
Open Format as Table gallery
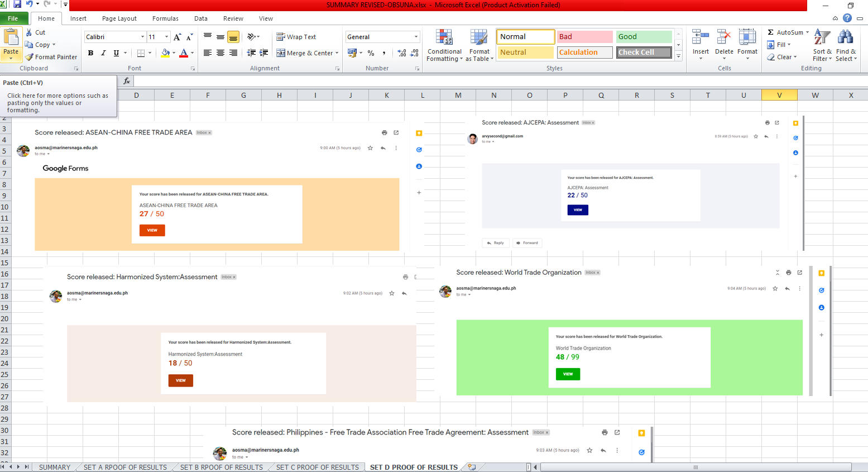479,45
